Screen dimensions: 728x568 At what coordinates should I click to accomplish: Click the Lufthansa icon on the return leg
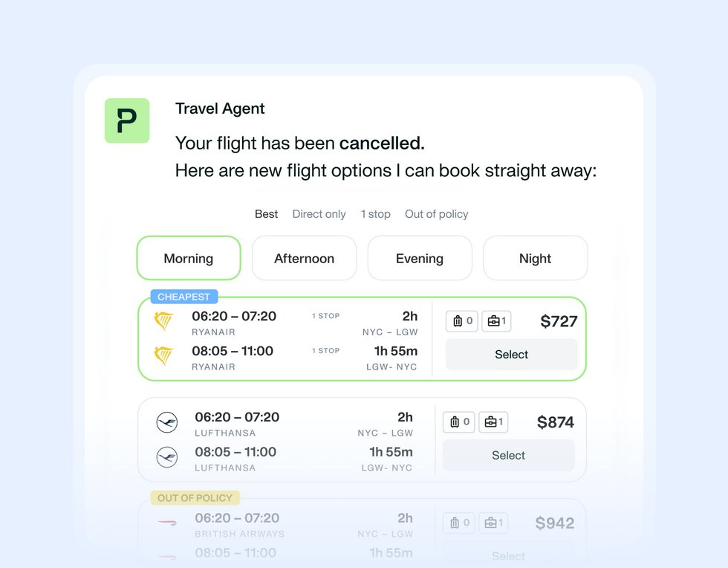[x=167, y=457]
